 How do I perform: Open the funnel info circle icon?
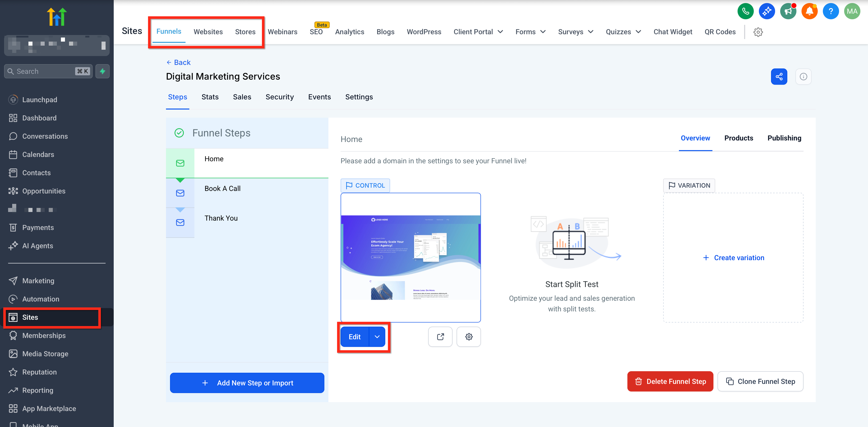pos(803,76)
